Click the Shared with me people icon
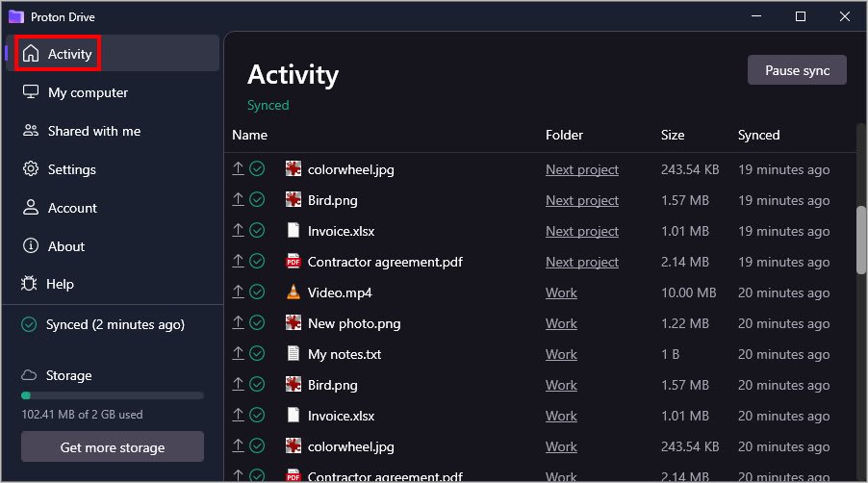 pyautogui.click(x=31, y=131)
